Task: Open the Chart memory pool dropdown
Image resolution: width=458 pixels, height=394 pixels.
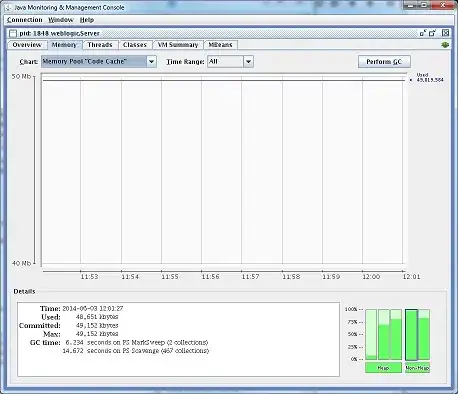Action: pos(99,61)
